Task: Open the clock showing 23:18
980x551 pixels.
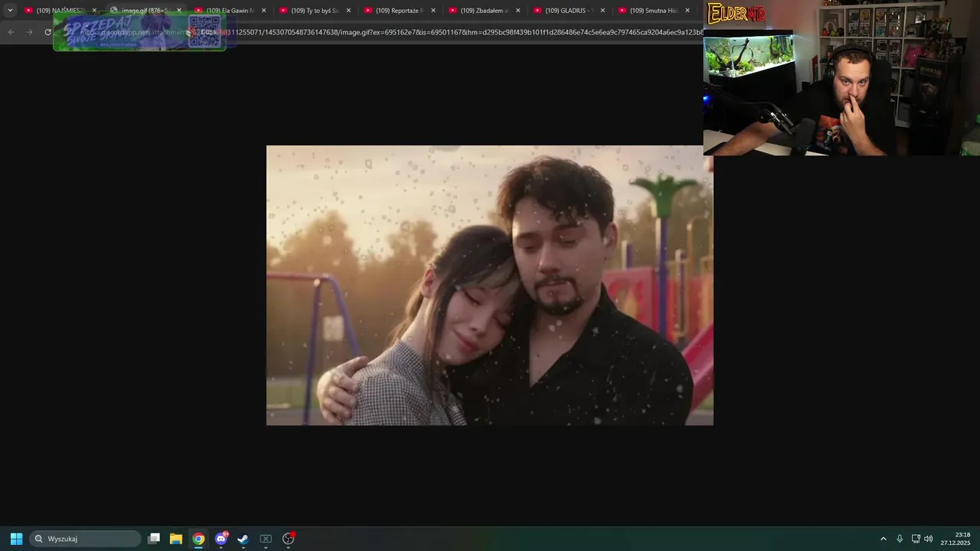Action: pos(955,539)
